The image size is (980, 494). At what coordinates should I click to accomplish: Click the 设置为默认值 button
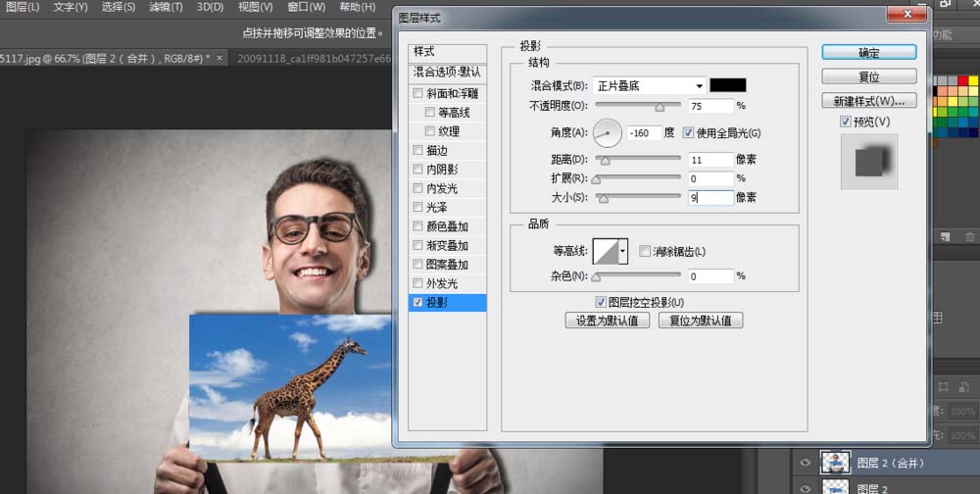pos(607,321)
